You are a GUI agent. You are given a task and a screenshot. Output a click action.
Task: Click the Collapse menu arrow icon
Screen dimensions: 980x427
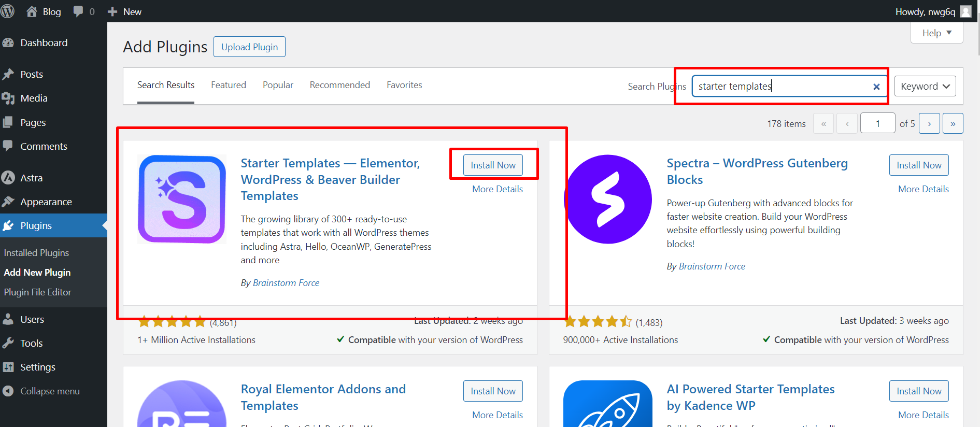click(x=8, y=391)
